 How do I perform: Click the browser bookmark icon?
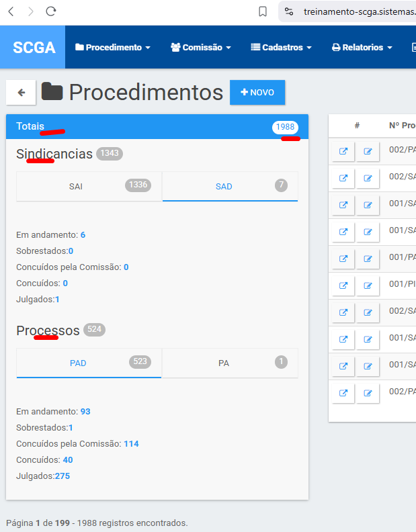(x=263, y=11)
